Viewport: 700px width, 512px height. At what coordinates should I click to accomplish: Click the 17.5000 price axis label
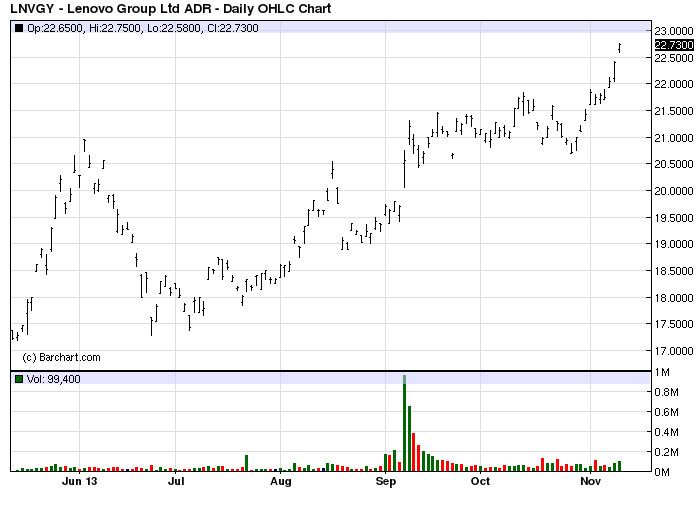[674, 324]
